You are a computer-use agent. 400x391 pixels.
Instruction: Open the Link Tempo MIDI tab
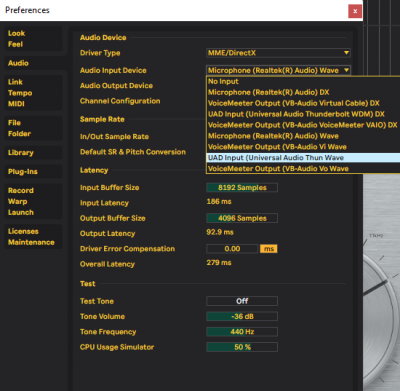tap(33, 93)
